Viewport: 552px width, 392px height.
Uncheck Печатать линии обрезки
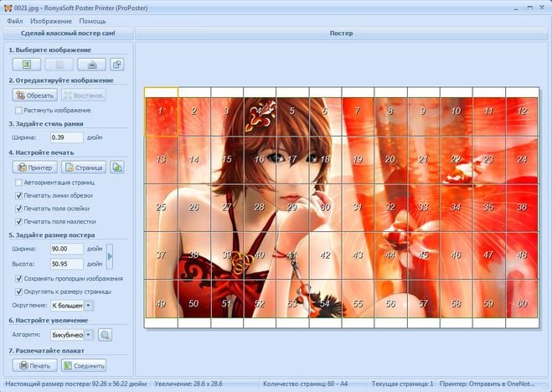tap(19, 195)
